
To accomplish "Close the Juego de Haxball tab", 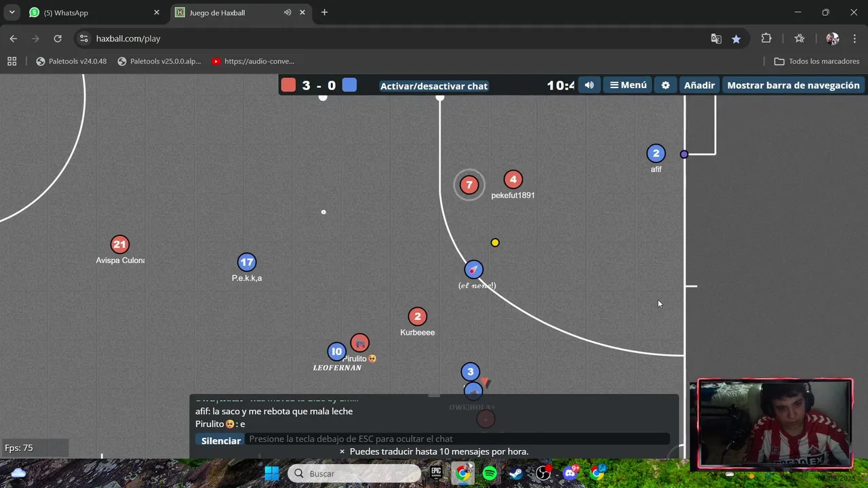I will coord(302,12).
